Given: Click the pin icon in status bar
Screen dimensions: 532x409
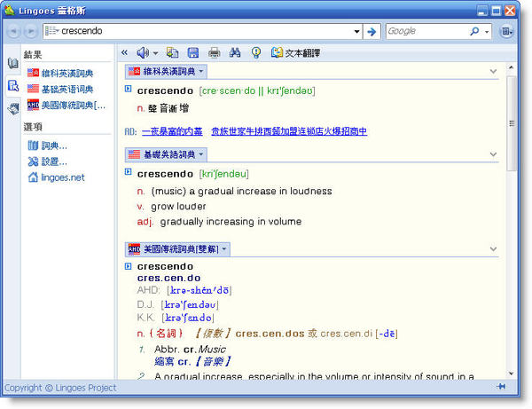Looking at the screenshot, I should [x=501, y=386].
